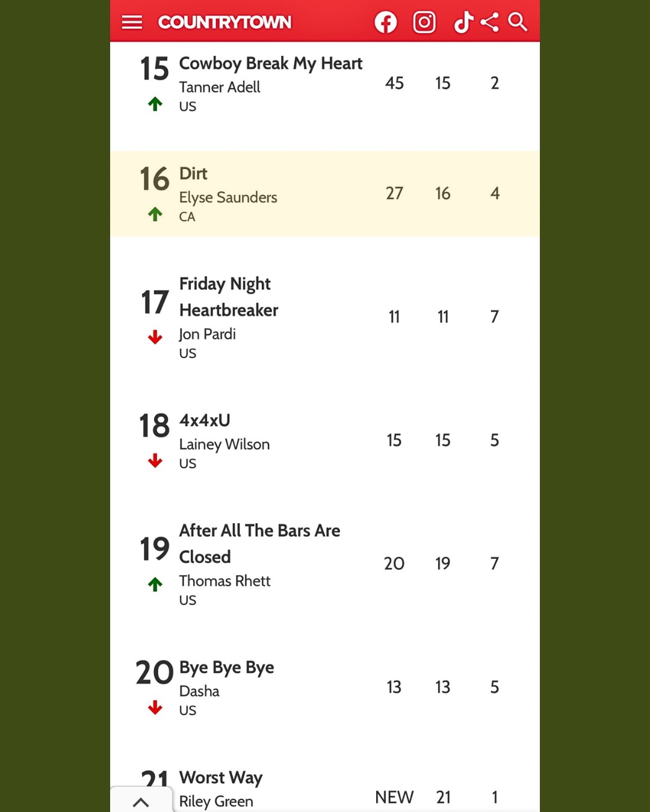Viewport: 650px width, 812px height.
Task: Select Friday Night Heartbreaker title
Action: 229,297
